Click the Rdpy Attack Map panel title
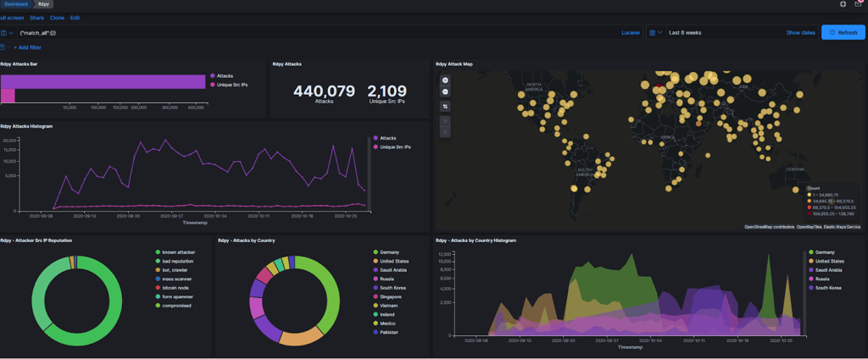 point(454,64)
